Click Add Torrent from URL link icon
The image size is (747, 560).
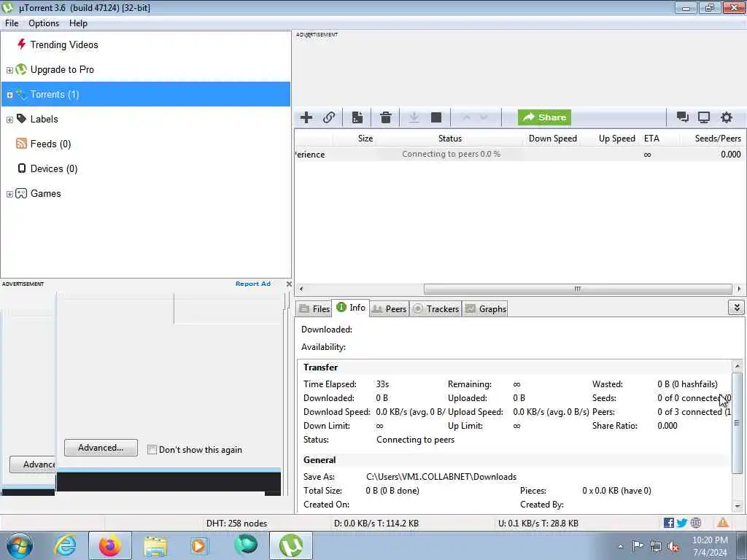pyautogui.click(x=329, y=117)
